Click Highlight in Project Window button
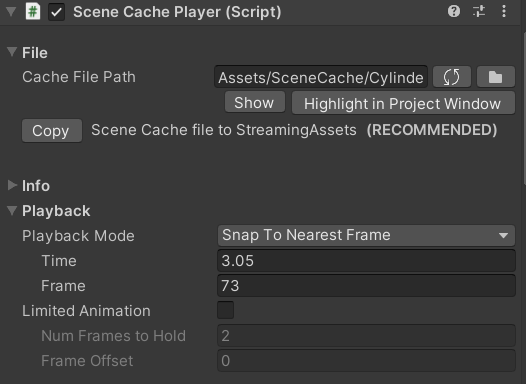Image resolution: width=526 pixels, height=384 pixels. [403, 103]
